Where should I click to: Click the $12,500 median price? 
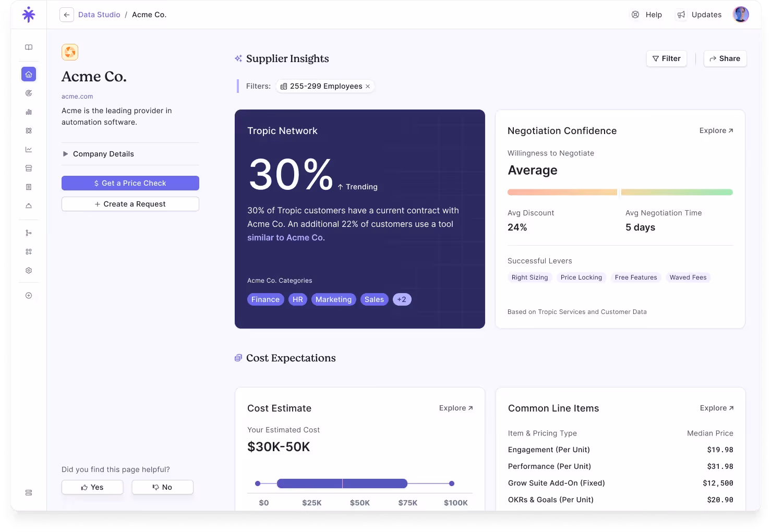[718, 483]
